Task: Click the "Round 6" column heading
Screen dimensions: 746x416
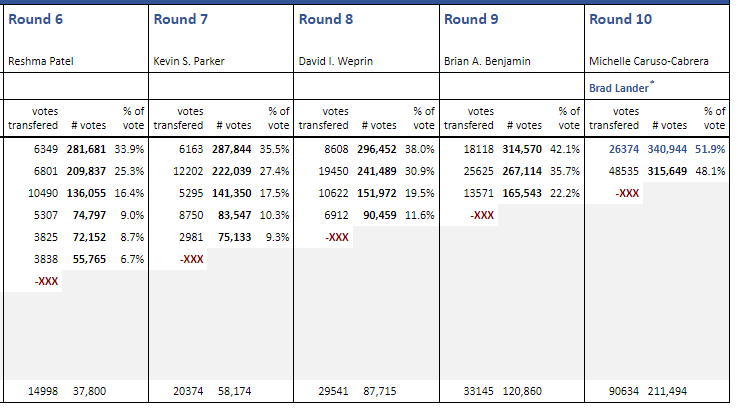Action: coord(37,19)
